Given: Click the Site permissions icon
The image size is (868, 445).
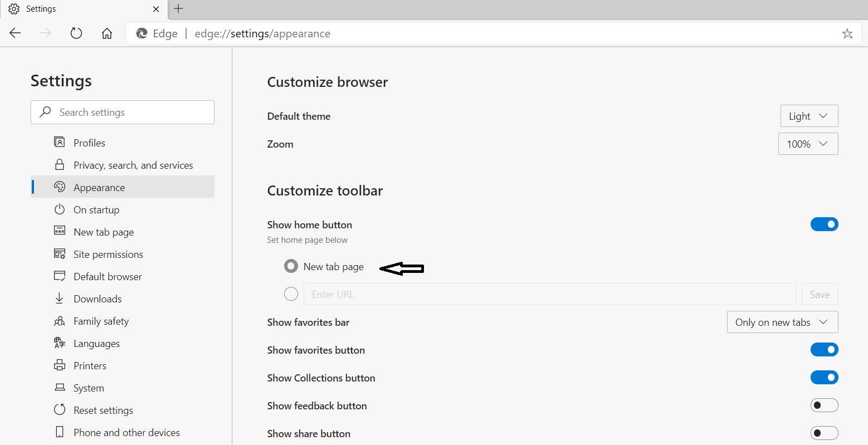Looking at the screenshot, I should tap(60, 254).
